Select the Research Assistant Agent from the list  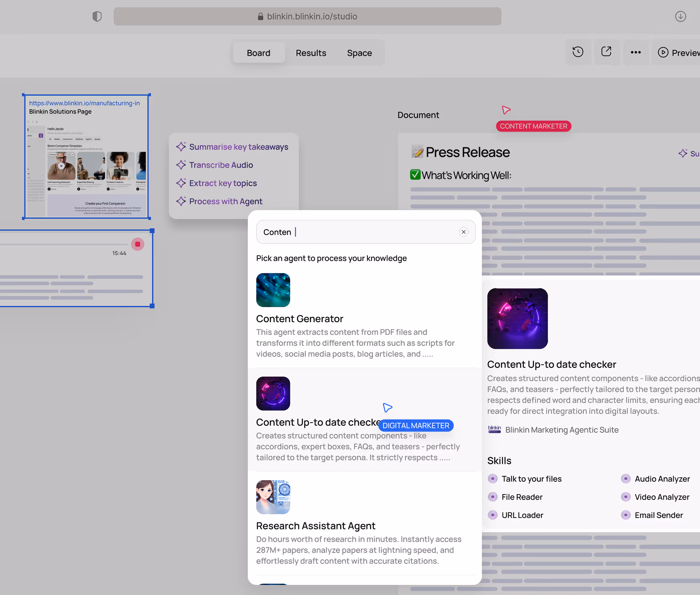click(315, 525)
